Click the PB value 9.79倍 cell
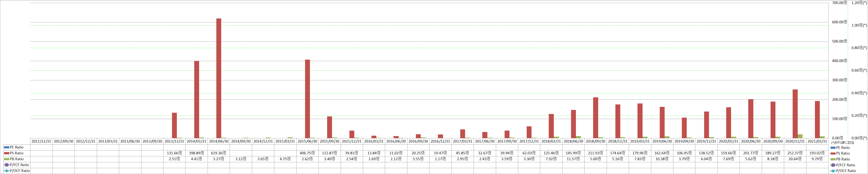Viewport: 868px width, 174px height. (817, 159)
